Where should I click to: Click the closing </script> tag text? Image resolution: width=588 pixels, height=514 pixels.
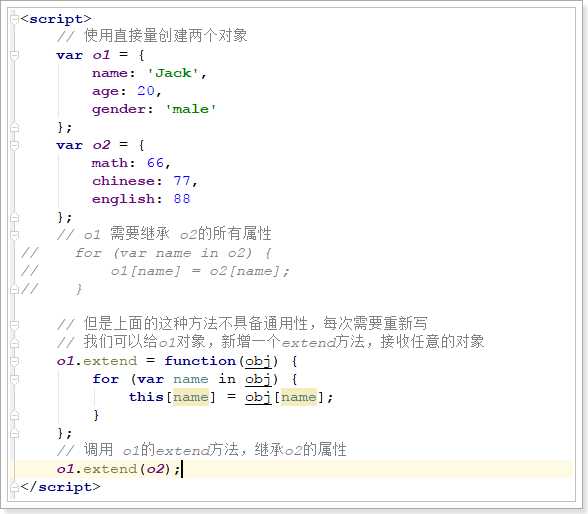61,487
